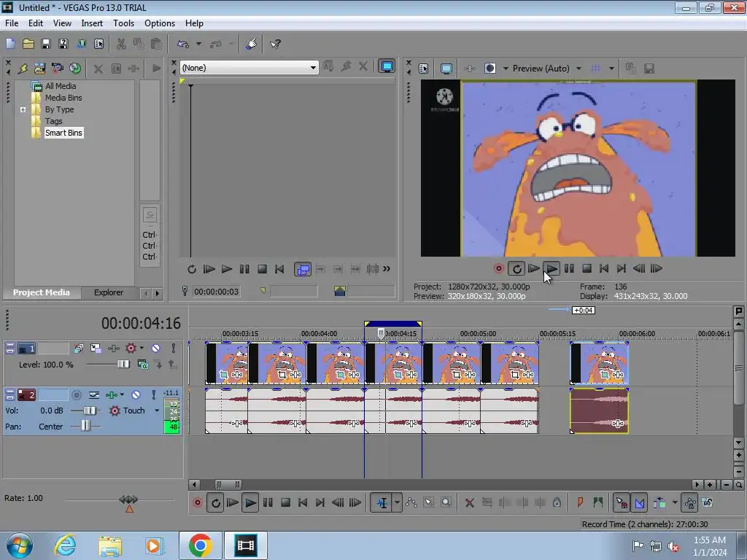
Task: Toggle Mute on audio track 2
Action: pos(136,394)
